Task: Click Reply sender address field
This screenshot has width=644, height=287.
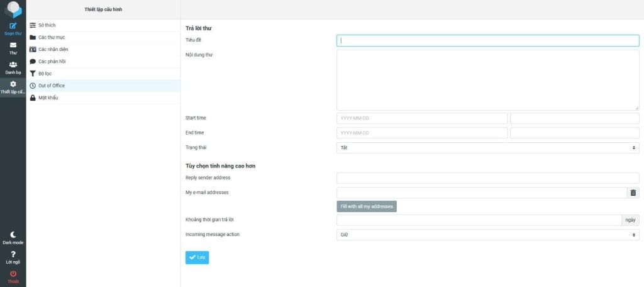Action: [x=488, y=178]
